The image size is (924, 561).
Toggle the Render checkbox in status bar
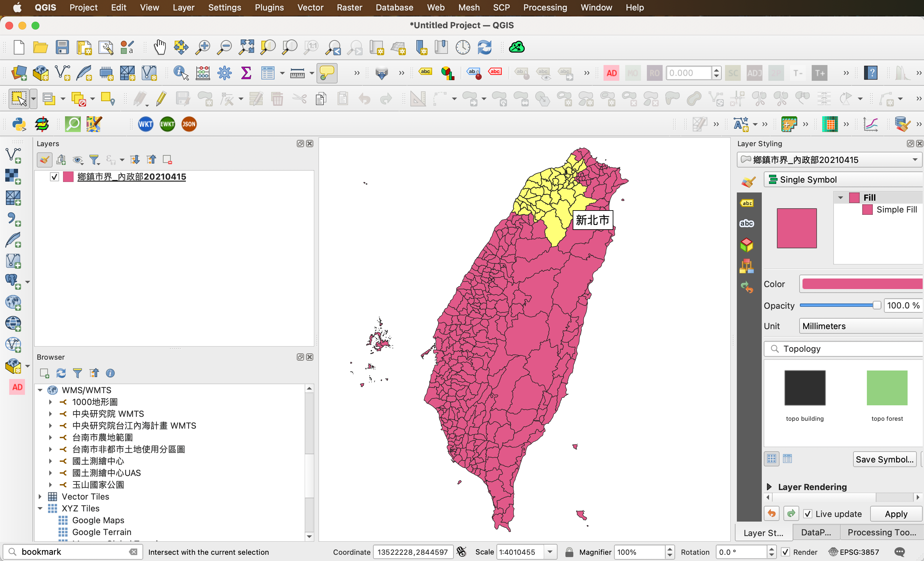[785, 552]
